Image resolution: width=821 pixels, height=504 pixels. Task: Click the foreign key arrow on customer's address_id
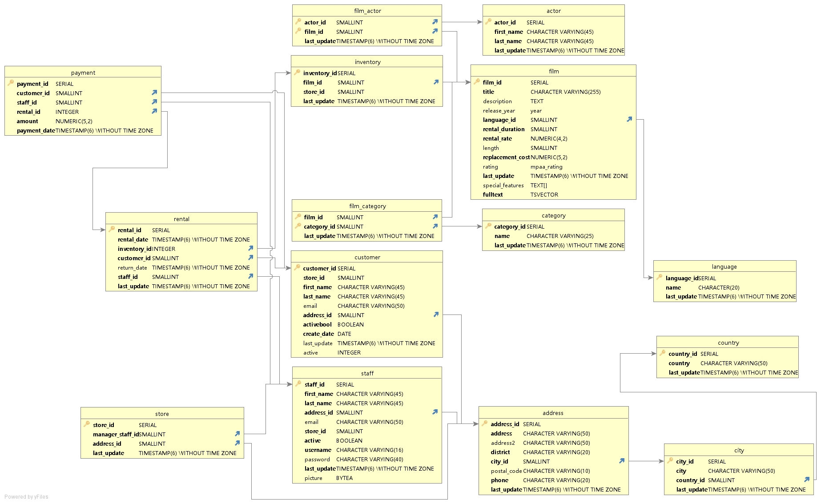pyautogui.click(x=435, y=314)
